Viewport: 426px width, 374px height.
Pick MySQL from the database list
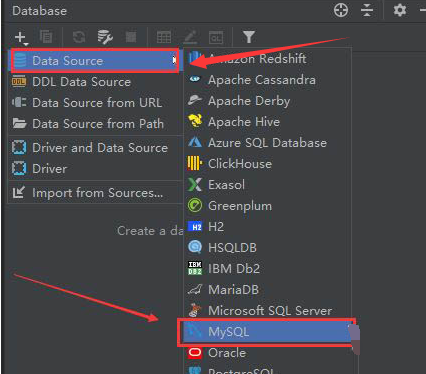pos(267,332)
